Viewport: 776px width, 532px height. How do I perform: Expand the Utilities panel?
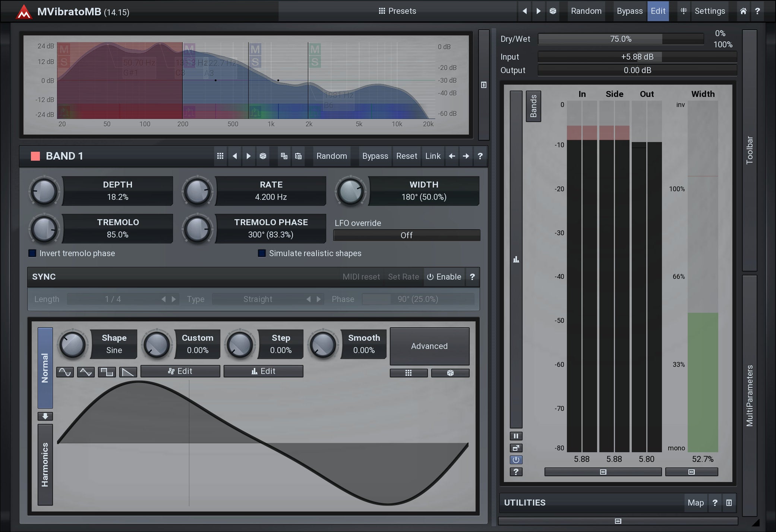tap(729, 503)
